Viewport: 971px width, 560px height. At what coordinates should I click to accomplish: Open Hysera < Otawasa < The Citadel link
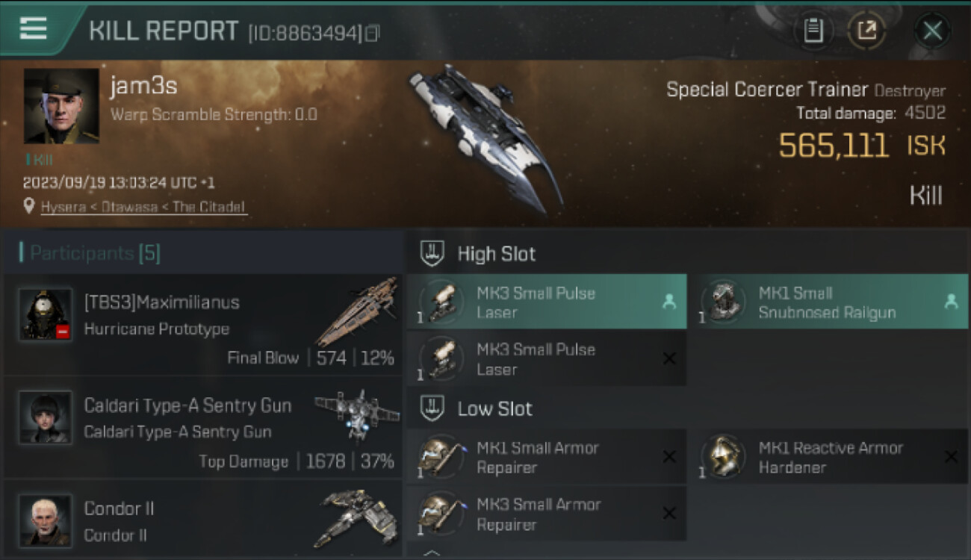[143, 207]
